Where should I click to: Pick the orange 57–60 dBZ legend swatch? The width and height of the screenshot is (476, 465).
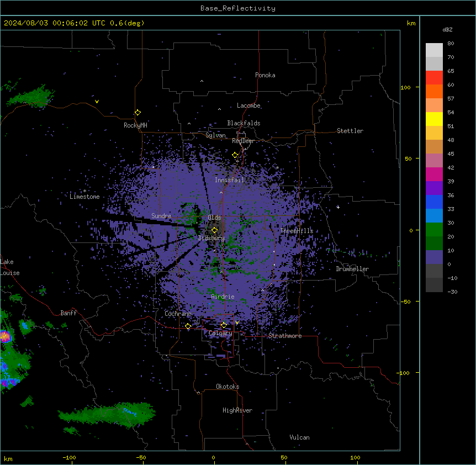(434, 91)
